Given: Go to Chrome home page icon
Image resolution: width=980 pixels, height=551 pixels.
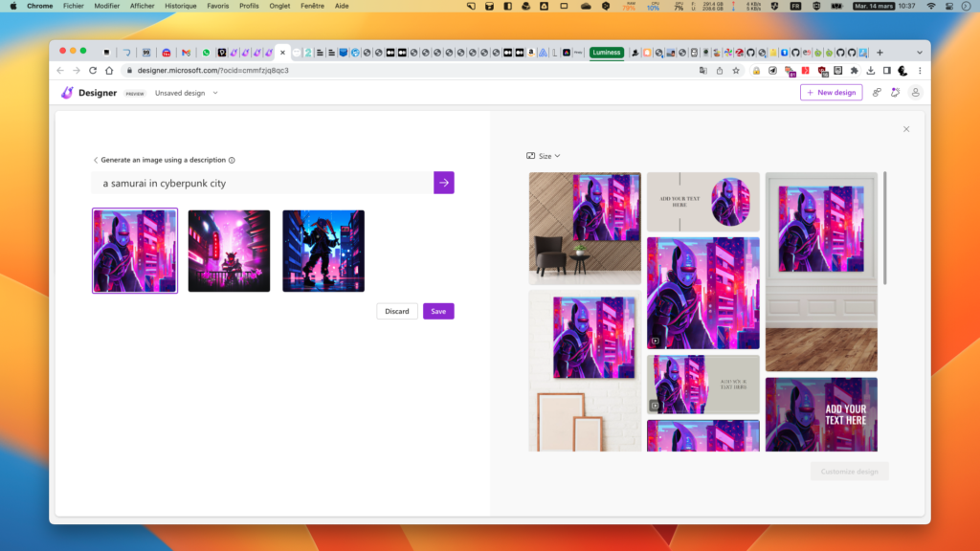Looking at the screenshot, I should click(109, 71).
